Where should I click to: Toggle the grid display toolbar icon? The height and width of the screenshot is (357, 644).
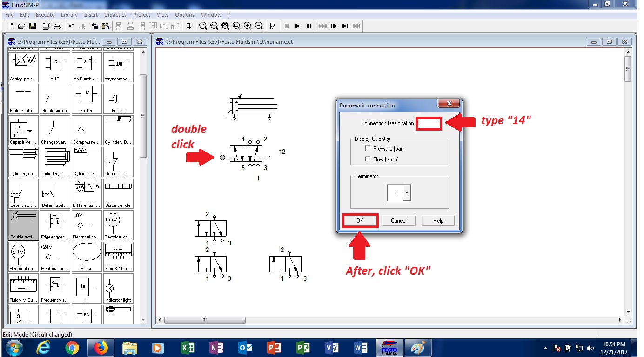pos(189,26)
